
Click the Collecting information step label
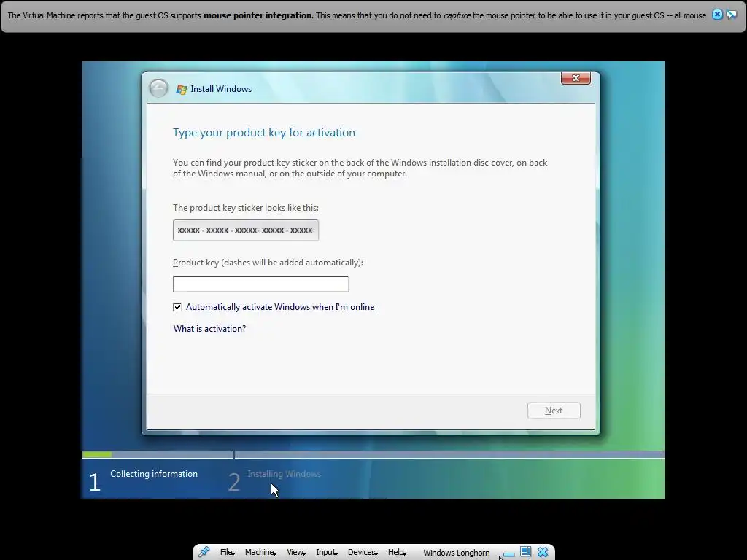[154, 474]
